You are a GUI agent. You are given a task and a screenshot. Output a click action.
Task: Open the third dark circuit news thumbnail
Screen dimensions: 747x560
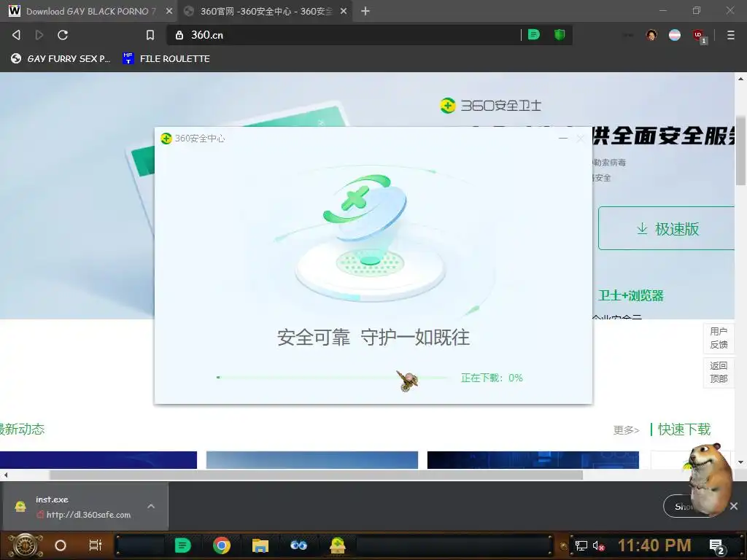(x=533, y=460)
